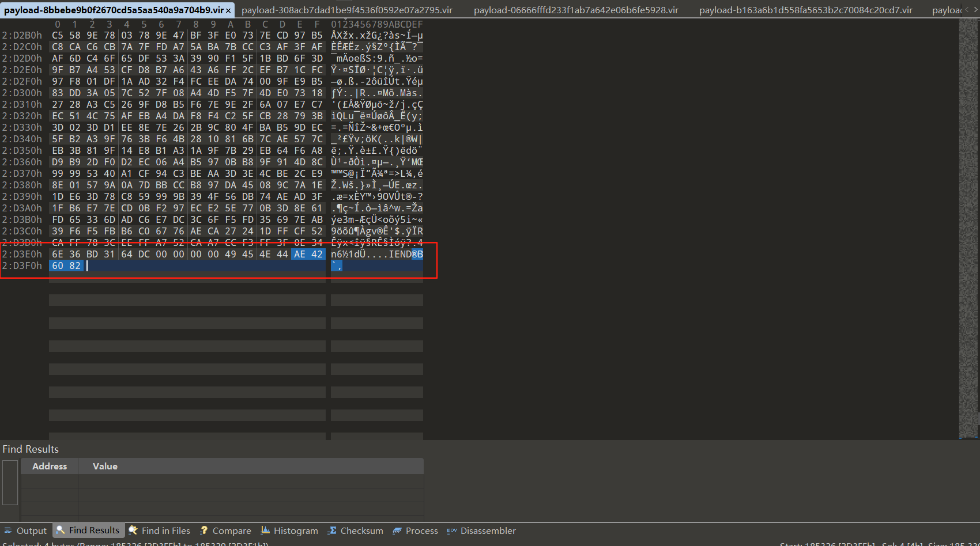Viewport: 980px width, 546px height.
Task: Open the payload-06666fffd233f1ab7a642e06b6fe5928.vir tab
Action: (x=576, y=10)
